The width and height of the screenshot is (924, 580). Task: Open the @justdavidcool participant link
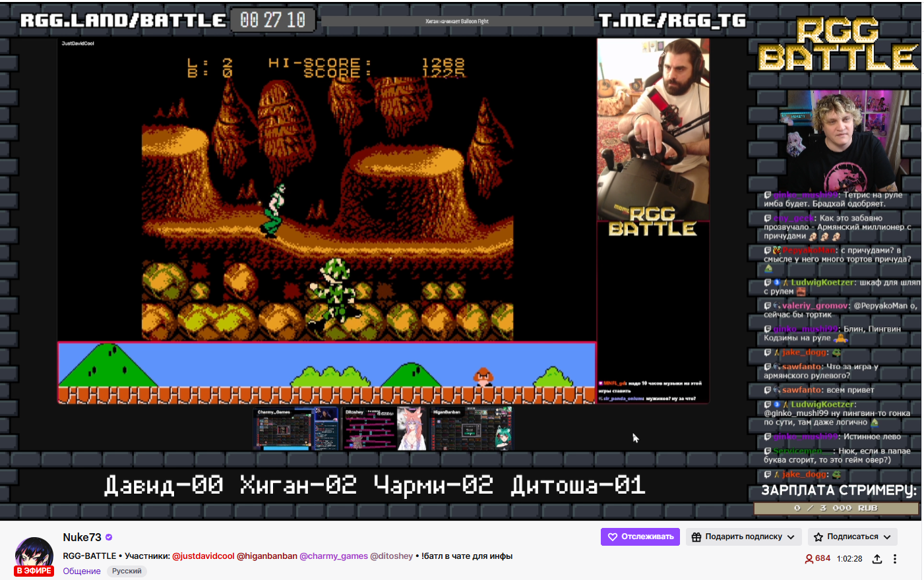click(203, 556)
